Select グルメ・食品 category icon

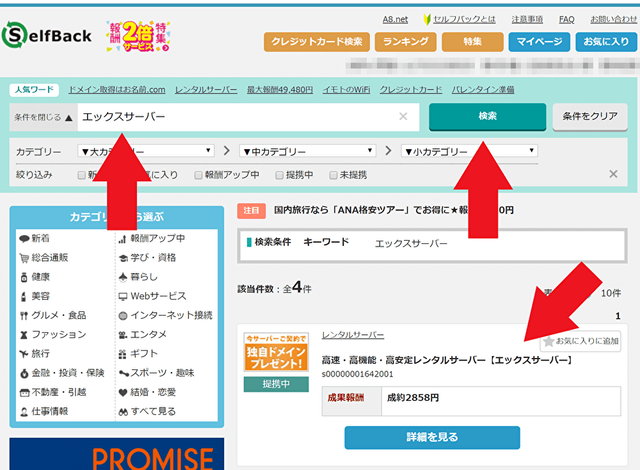24,316
